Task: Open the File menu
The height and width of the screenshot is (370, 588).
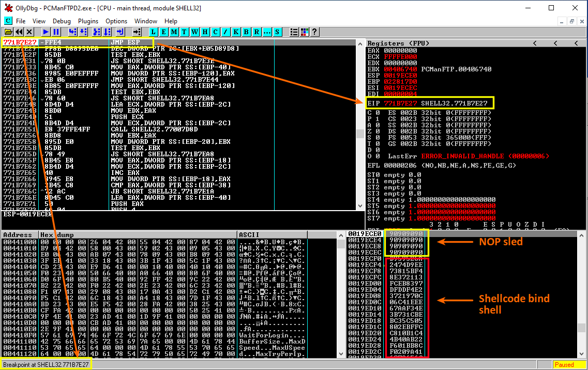Action: click(x=21, y=21)
